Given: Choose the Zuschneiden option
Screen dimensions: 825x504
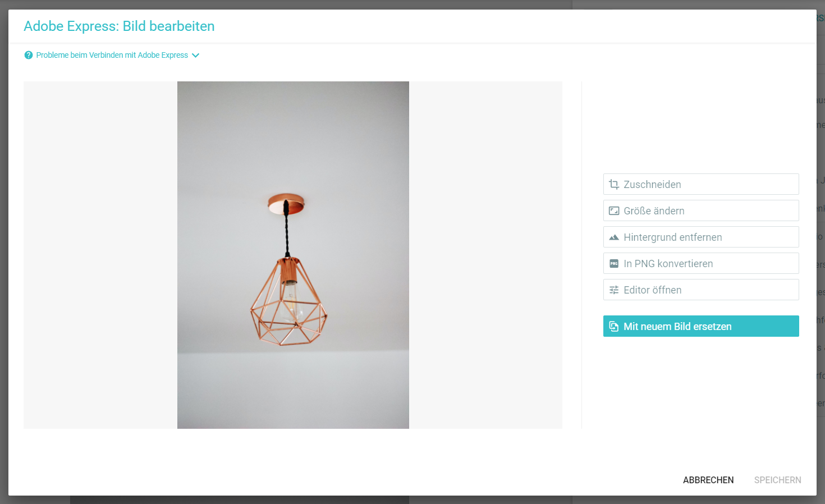Looking at the screenshot, I should point(701,184).
